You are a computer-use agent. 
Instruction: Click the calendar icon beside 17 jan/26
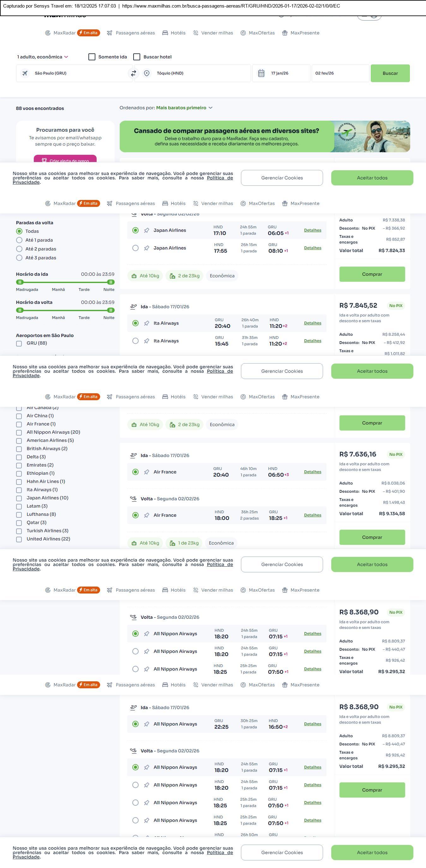point(261,73)
